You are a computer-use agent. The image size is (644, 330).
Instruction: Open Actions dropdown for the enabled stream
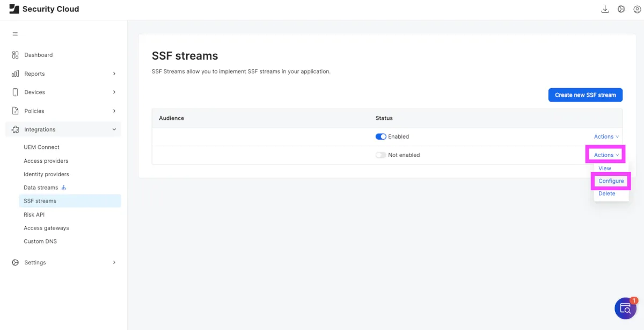606,137
